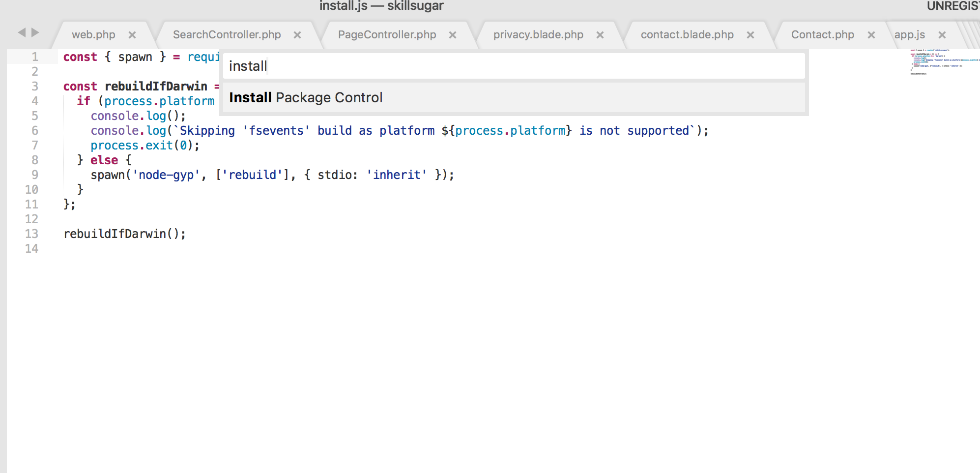Close the privacy.blade.php tab
This screenshot has height=473, width=980.
tap(600, 35)
